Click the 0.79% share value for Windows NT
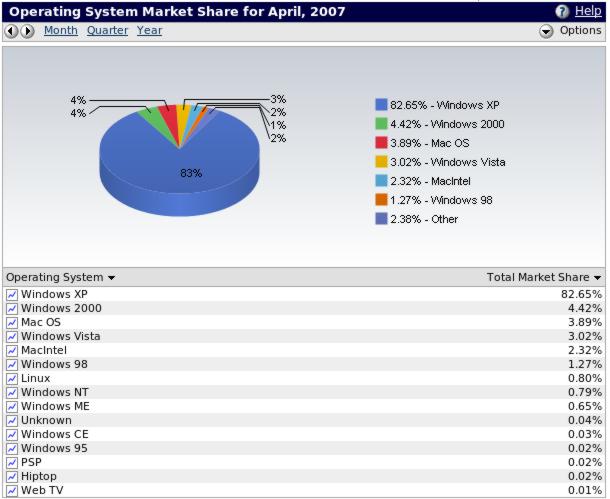This screenshot has width=610, height=499. tap(585, 392)
